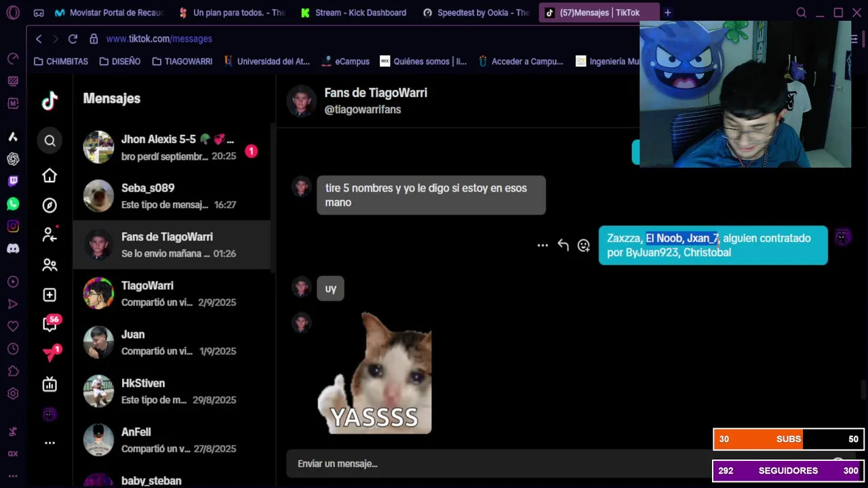Open TikTok Following page

coord(50,235)
